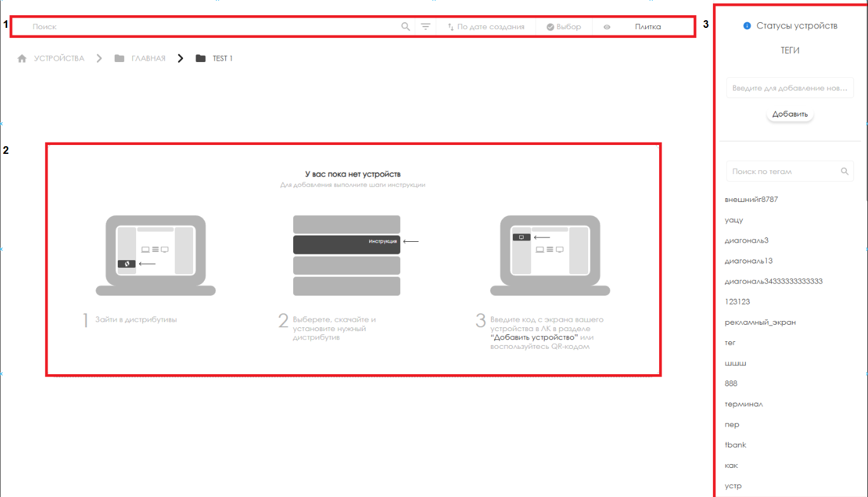Open the По дате создания sort dropdown
This screenshot has height=497, width=868.
coord(491,27)
